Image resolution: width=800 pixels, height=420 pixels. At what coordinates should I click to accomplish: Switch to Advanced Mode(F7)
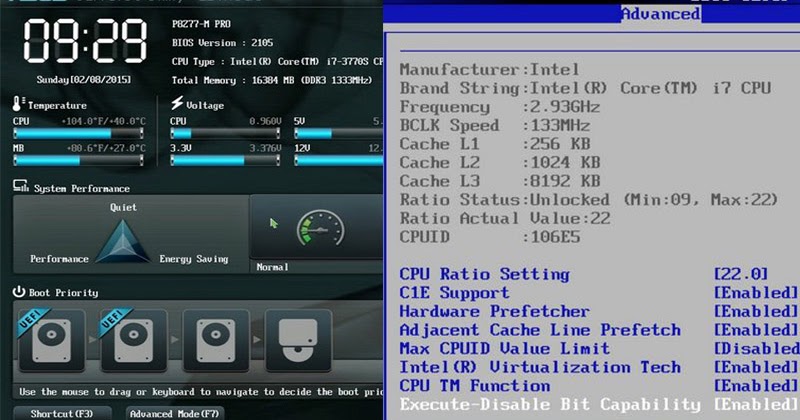click(174, 413)
